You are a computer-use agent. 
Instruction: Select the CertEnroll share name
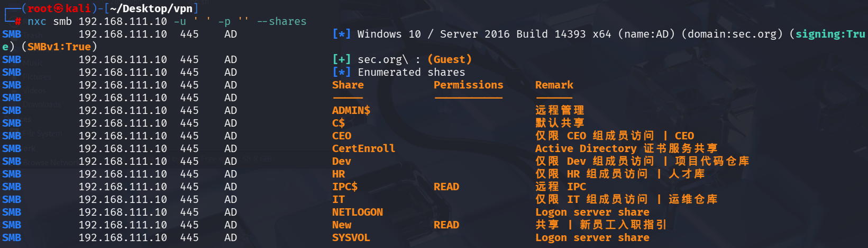pyautogui.click(x=363, y=148)
